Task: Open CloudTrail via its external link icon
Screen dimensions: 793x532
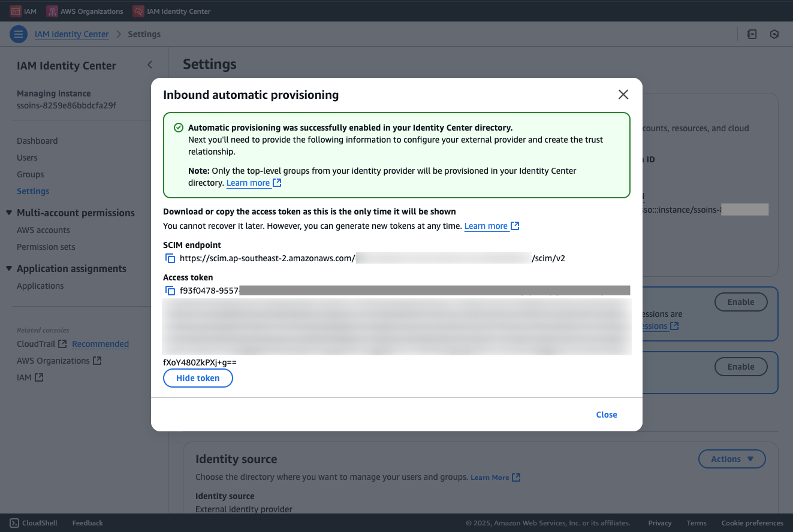Action: coord(62,343)
